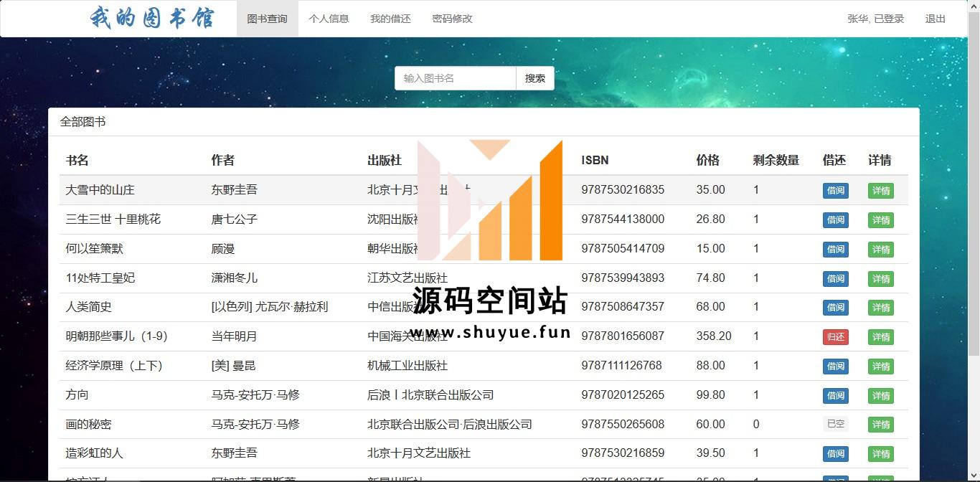Switch to the 个人信息 tab
Screen dimensions: 980x482
pyautogui.click(x=329, y=19)
